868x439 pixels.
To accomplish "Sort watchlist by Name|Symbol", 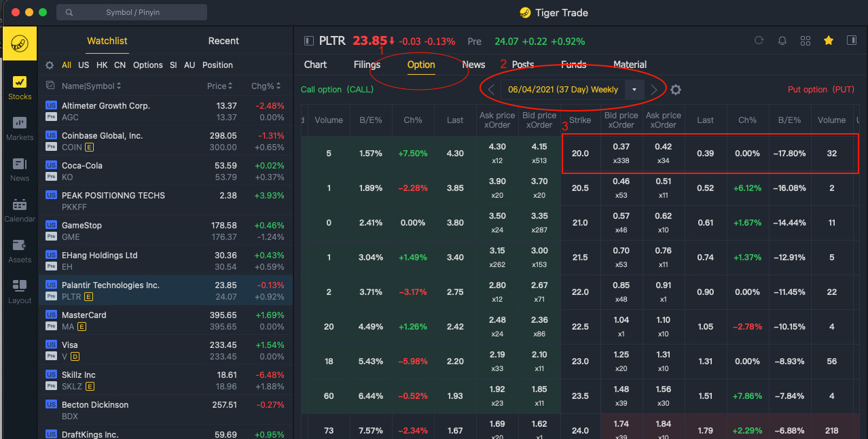I will point(92,86).
